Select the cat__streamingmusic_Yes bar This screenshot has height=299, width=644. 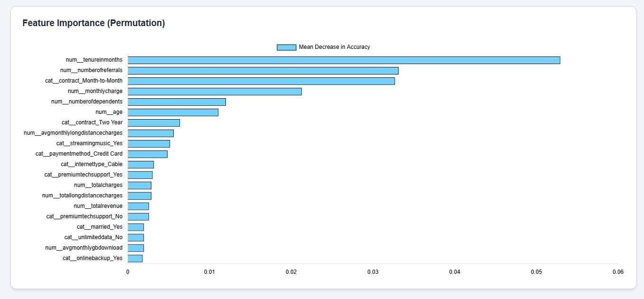tap(149, 144)
